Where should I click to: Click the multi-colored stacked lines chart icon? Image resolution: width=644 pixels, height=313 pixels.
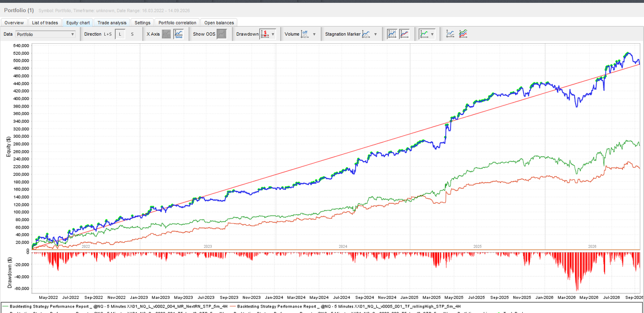[463, 34]
